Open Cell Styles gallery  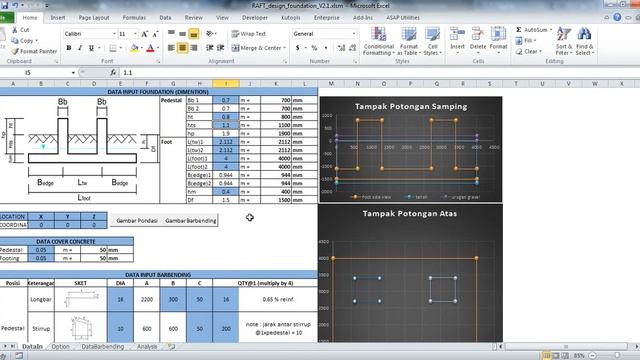click(x=432, y=41)
